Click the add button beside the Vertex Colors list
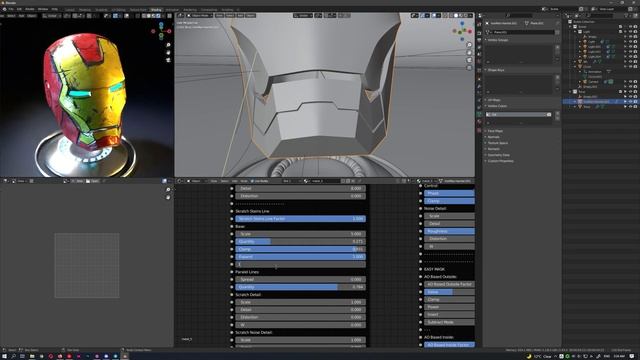The width and height of the screenshot is (640, 360). tap(558, 113)
